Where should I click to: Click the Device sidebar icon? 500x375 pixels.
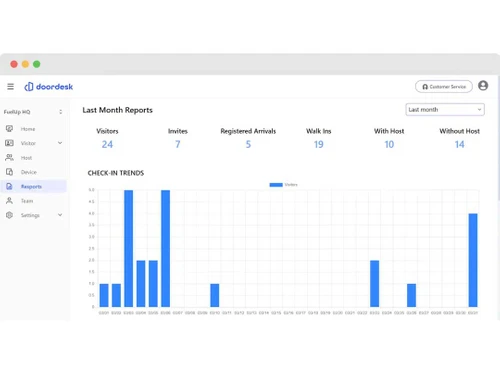click(x=9, y=172)
